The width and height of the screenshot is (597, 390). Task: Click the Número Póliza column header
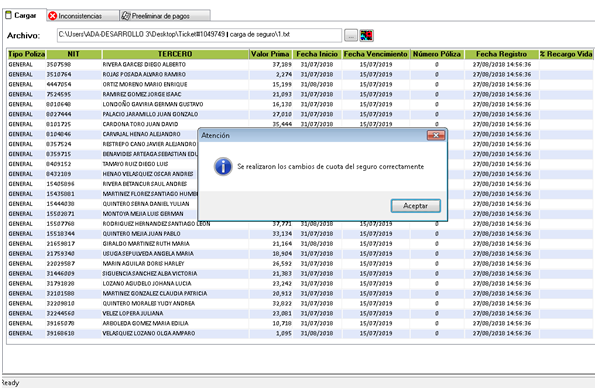click(437, 54)
